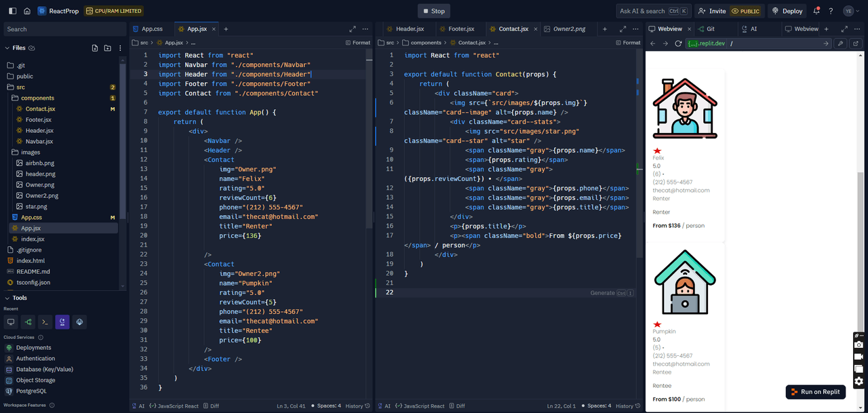Open the Git tool icon under Recent
The width and height of the screenshot is (868, 413).
(x=28, y=322)
